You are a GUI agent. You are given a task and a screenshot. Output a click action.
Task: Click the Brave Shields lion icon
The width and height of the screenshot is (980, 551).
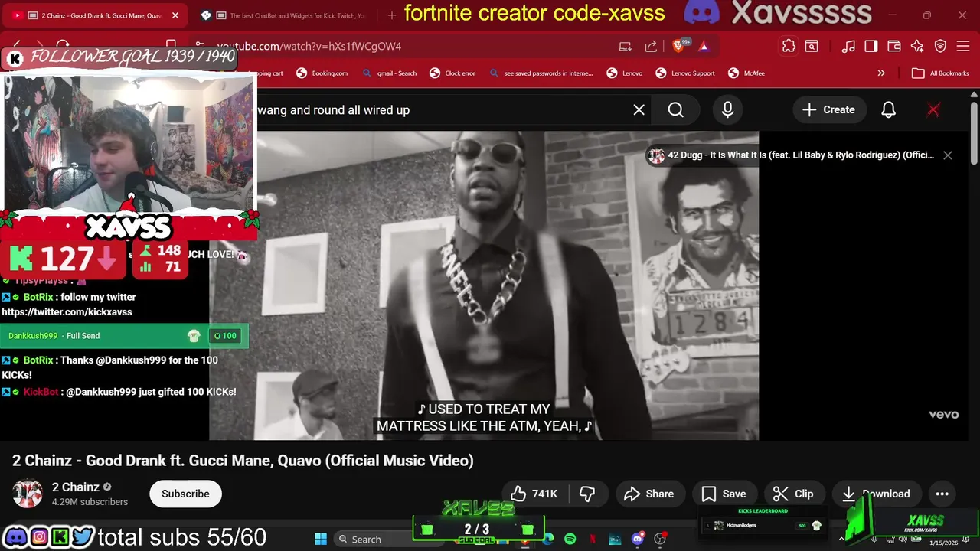click(x=679, y=46)
